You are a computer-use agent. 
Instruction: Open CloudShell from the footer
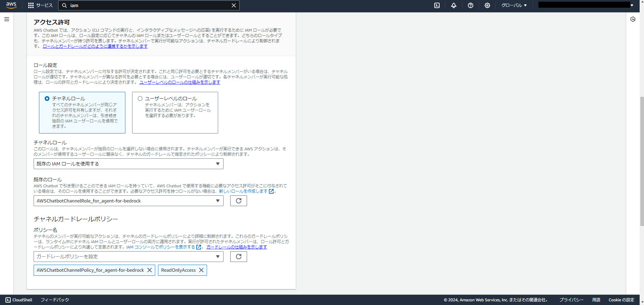19,300
